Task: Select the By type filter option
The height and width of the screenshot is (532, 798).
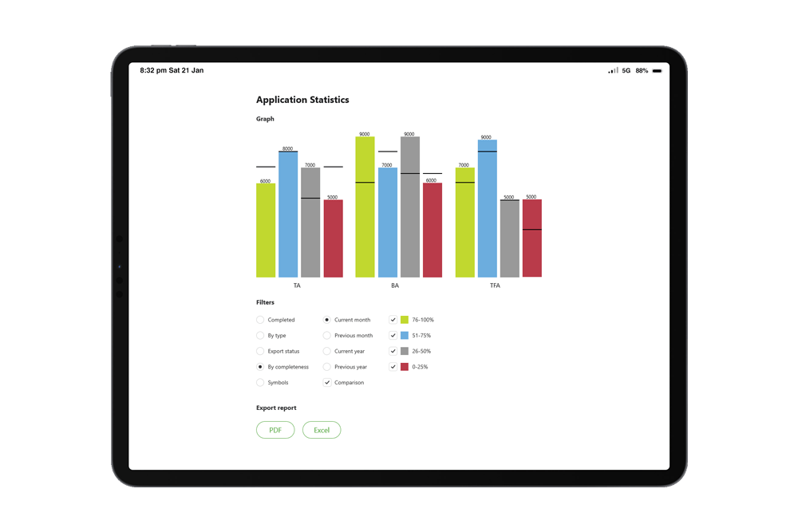Action: [x=259, y=335]
